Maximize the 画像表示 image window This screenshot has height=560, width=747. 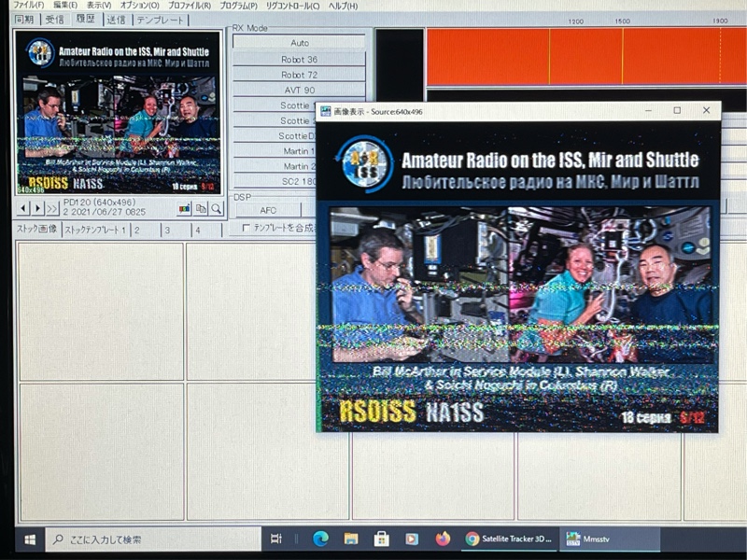[x=677, y=110]
